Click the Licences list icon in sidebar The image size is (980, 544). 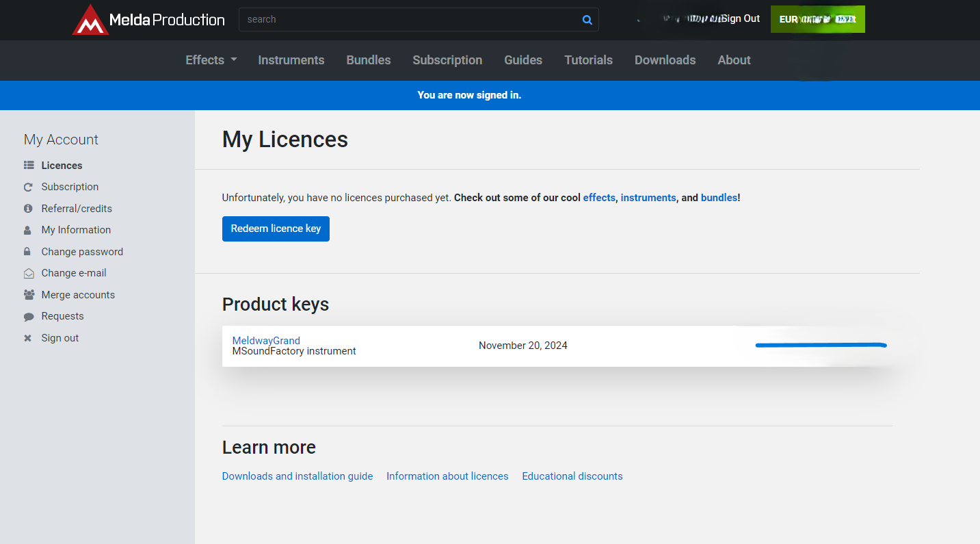tap(29, 166)
